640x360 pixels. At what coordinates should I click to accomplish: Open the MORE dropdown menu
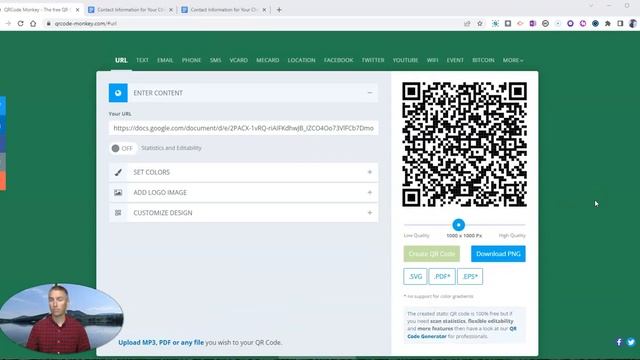tap(513, 60)
